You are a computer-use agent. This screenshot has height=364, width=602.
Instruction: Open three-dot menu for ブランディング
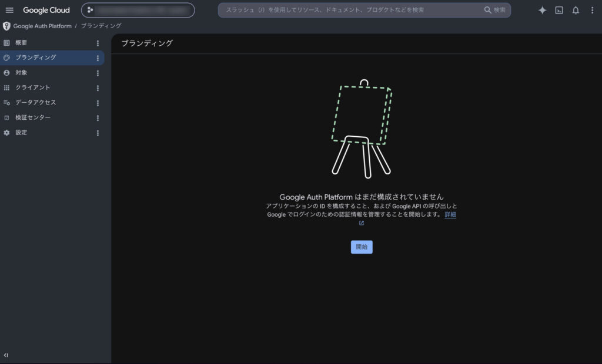coord(98,58)
